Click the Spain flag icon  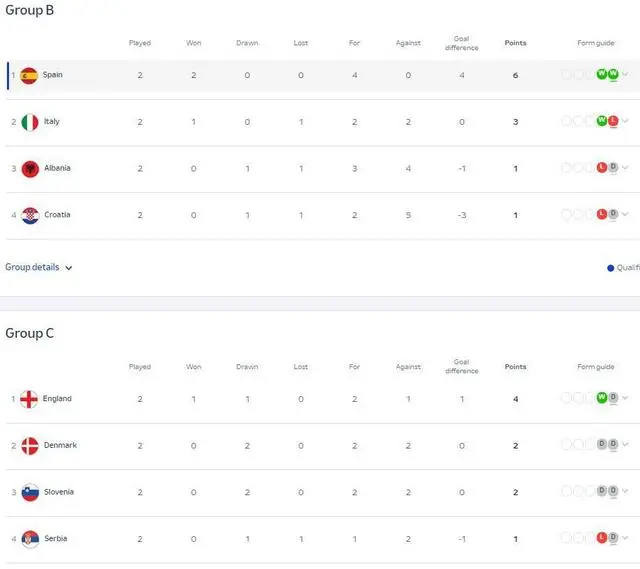[x=29, y=76]
